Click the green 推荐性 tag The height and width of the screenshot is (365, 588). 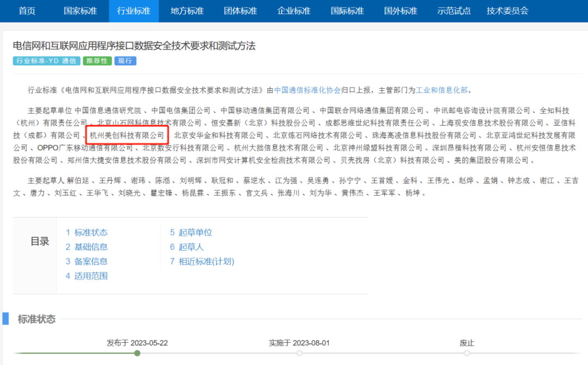[x=97, y=61]
